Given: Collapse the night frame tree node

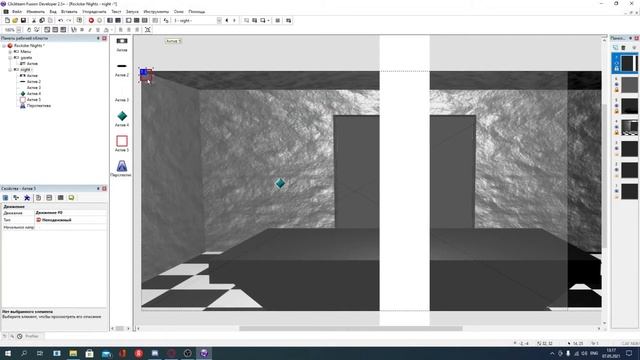Looking at the screenshot, I should click(10, 70).
